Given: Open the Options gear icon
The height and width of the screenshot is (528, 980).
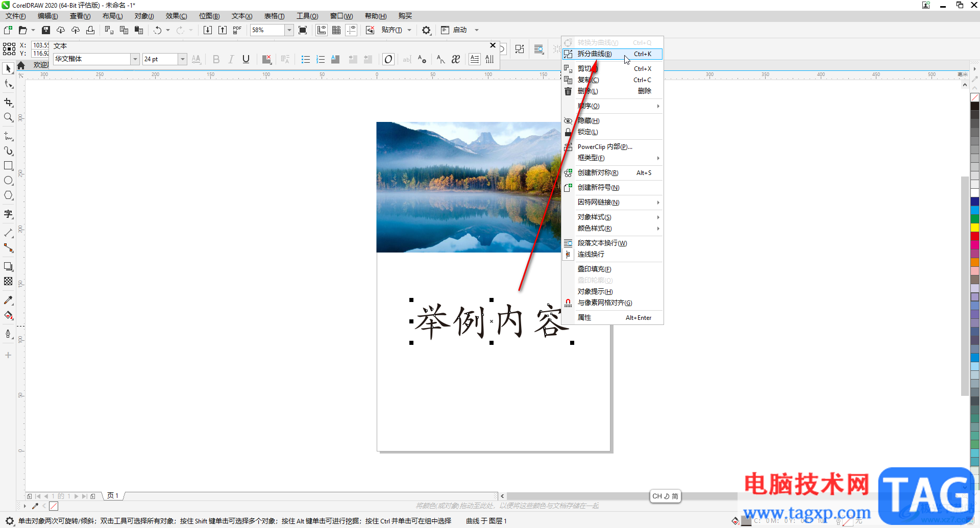Looking at the screenshot, I should coord(426,30).
